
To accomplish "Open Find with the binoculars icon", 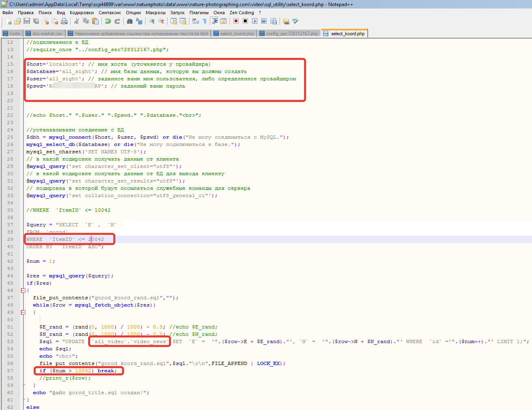I will 129,21.
